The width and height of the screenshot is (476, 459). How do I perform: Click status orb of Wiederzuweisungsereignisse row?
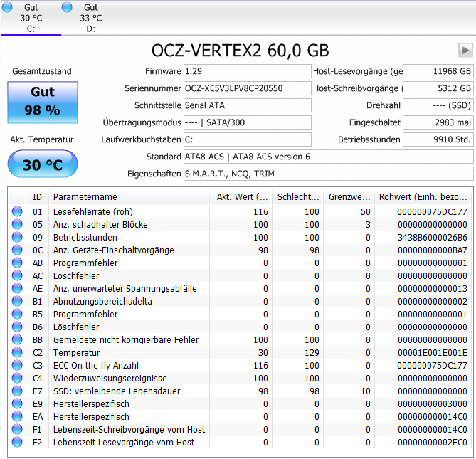coord(17,378)
